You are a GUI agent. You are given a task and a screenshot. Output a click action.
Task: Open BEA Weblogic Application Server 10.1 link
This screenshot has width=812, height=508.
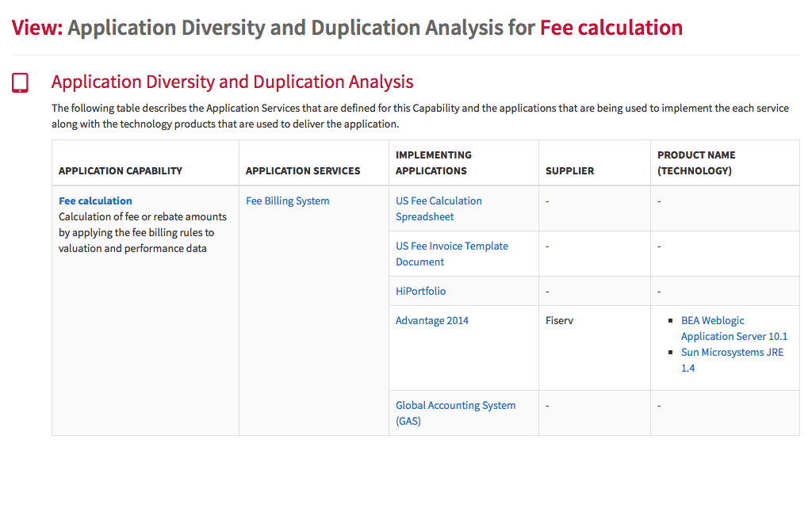tap(733, 328)
